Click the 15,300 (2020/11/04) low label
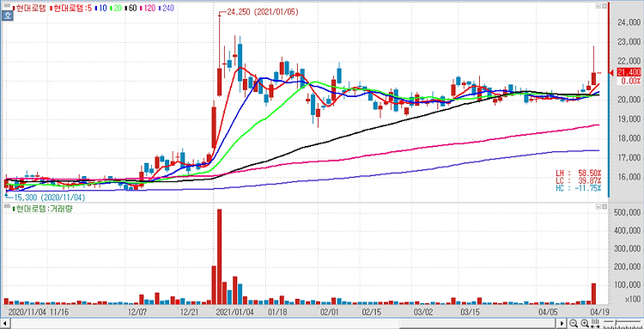The image size is (644, 329). 49,198
